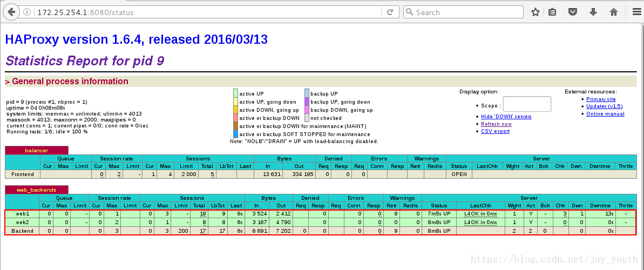
Task: Open the Hide 'DOWN' servers link
Action: pyautogui.click(x=506, y=116)
